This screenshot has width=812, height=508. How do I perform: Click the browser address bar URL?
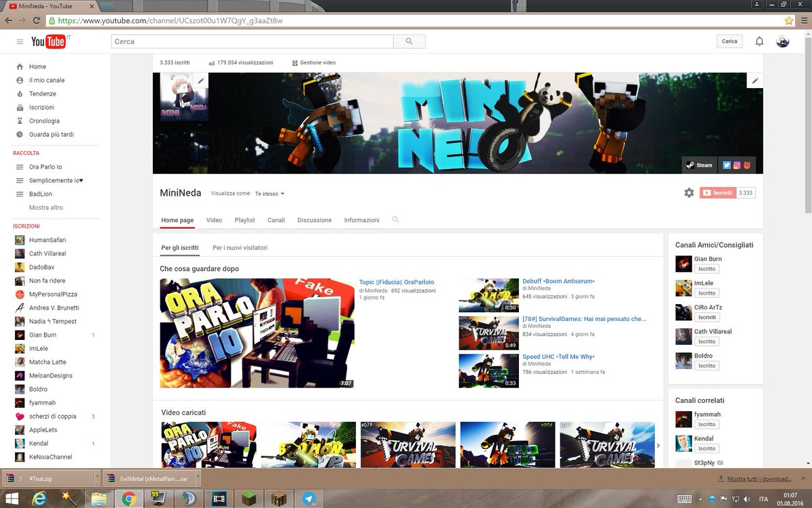(170, 20)
